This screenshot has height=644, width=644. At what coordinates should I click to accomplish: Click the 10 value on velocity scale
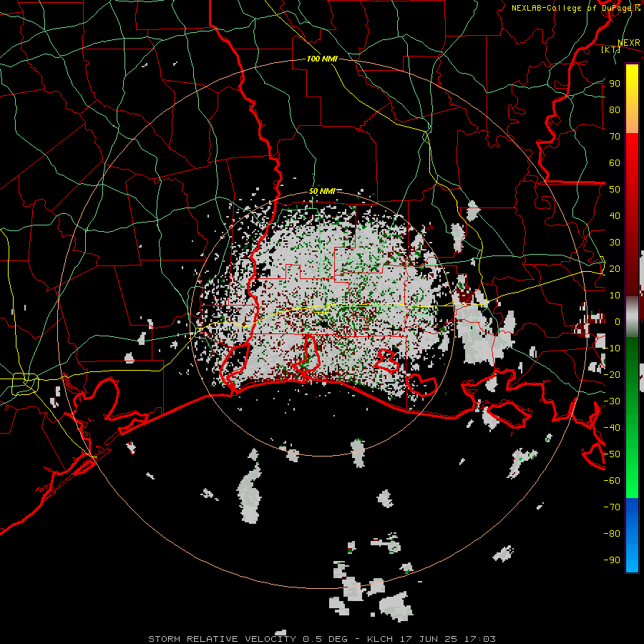615,296
